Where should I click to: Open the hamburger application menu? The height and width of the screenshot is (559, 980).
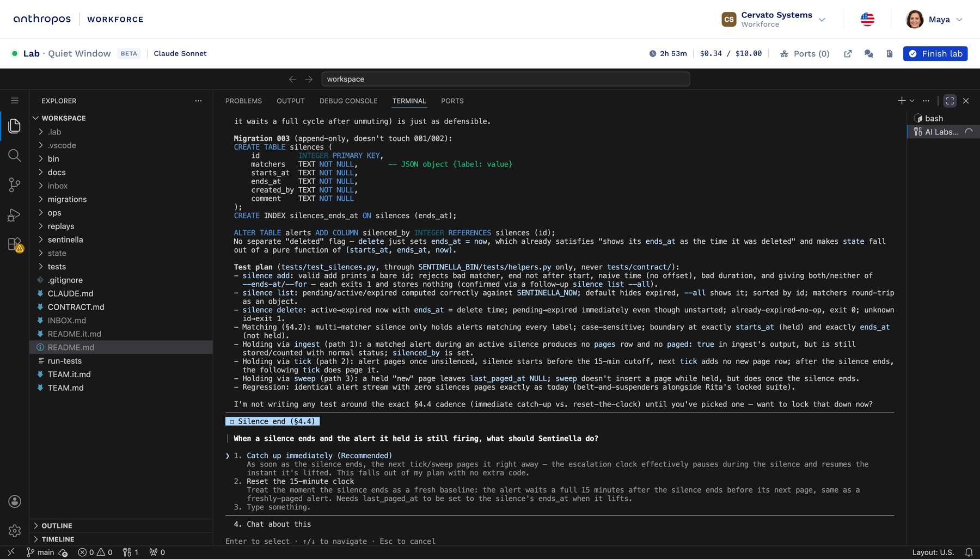click(x=15, y=101)
